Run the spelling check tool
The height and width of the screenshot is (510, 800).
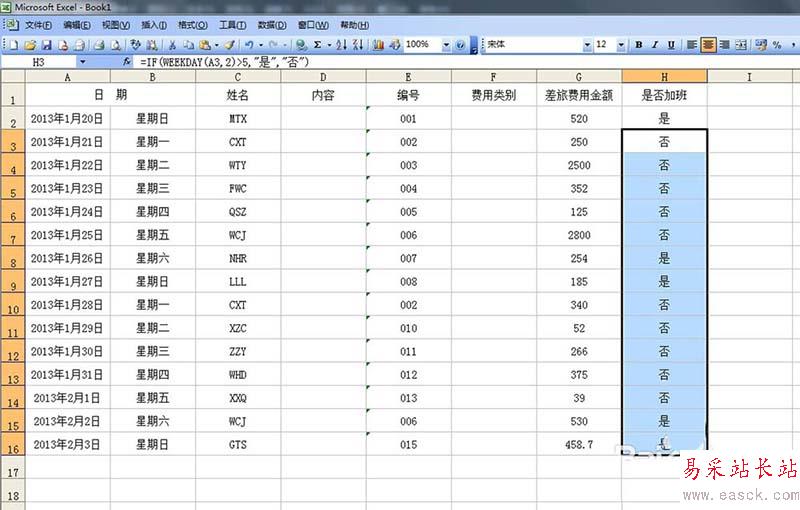(136, 45)
